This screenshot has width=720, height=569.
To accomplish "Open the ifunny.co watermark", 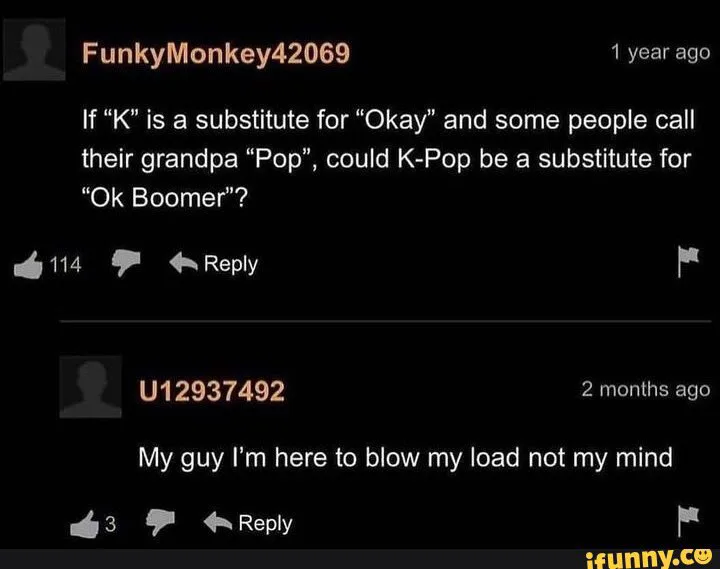I will click(x=649, y=559).
